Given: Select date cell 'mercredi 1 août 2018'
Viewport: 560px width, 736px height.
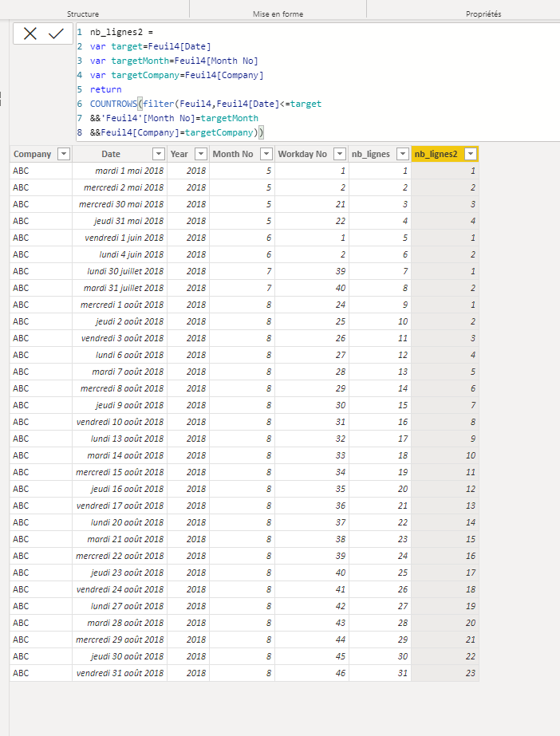Looking at the screenshot, I should pos(120,305).
